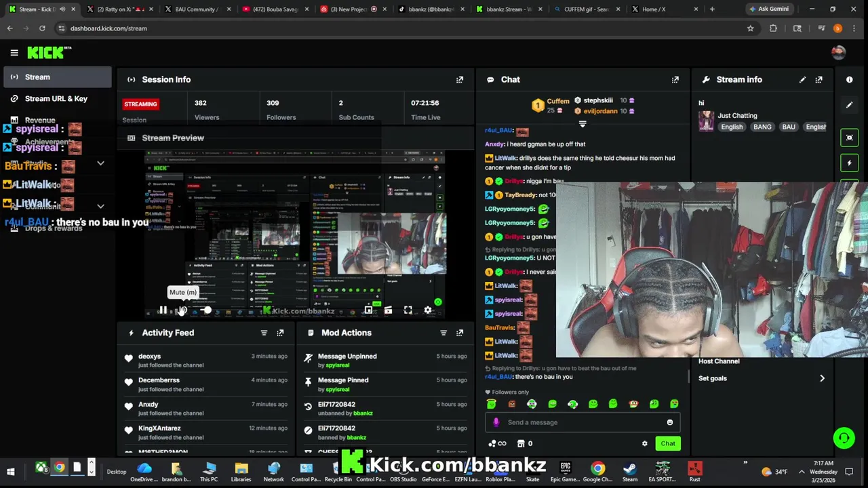868x488 pixels.
Task: Select the BAU stream tag
Action: (x=789, y=127)
